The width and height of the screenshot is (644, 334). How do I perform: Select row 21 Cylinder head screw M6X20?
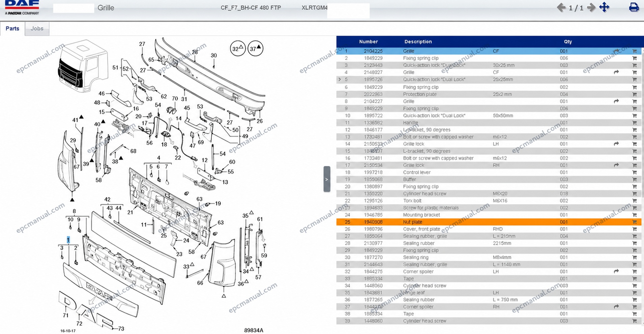click(x=489, y=194)
